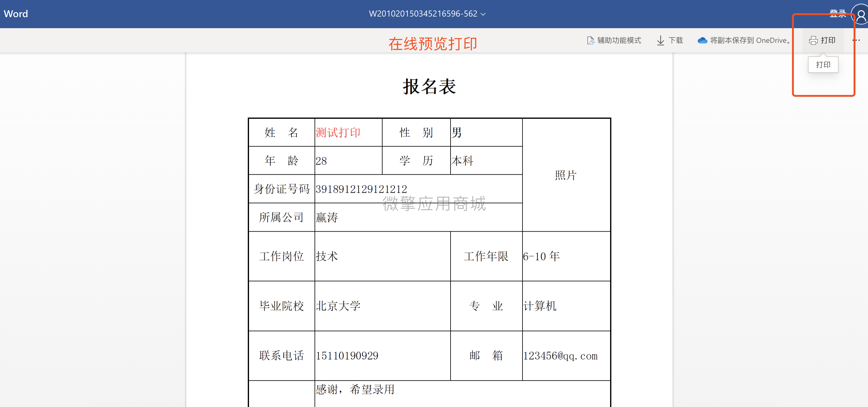Click the Word application icon top left
Viewport: 868px width, 407px height.
point(17,13)
